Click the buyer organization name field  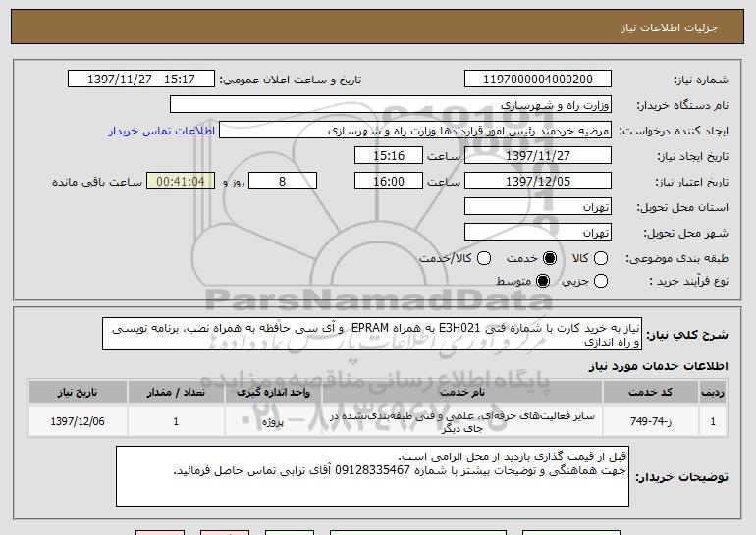[391, 105]
